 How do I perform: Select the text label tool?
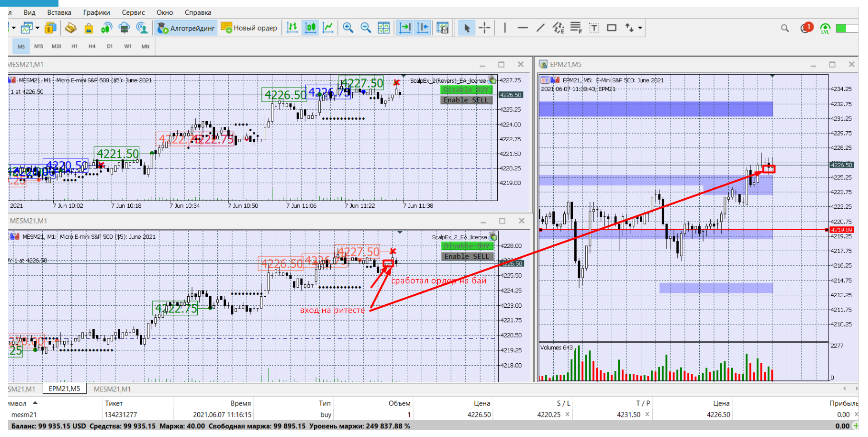pyautogui.click(x=594, y=28)
